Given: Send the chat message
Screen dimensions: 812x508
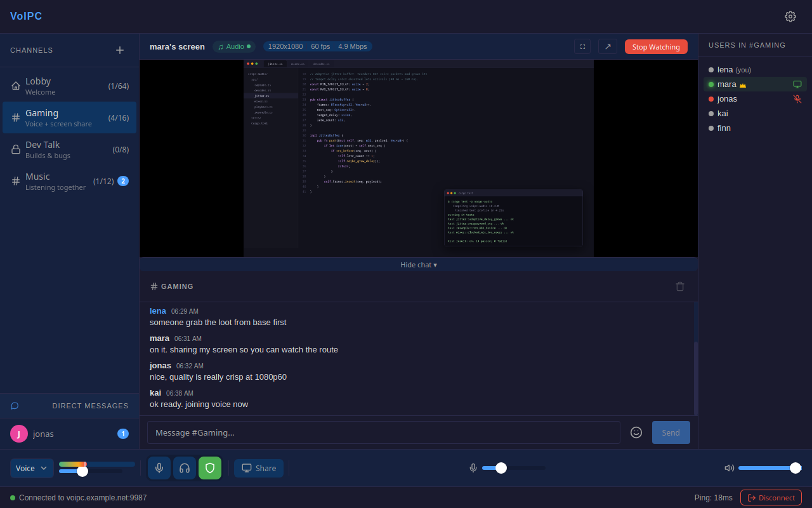Looking at the screenshot, I should pos(671,432).
